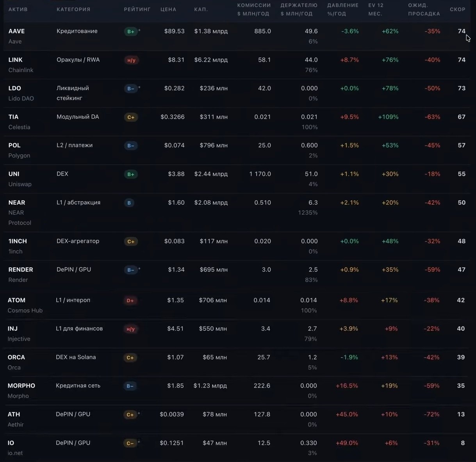Sort table by СКОР column header
The height and width of the screenshot is (462, 476).
tap(458, 9)
